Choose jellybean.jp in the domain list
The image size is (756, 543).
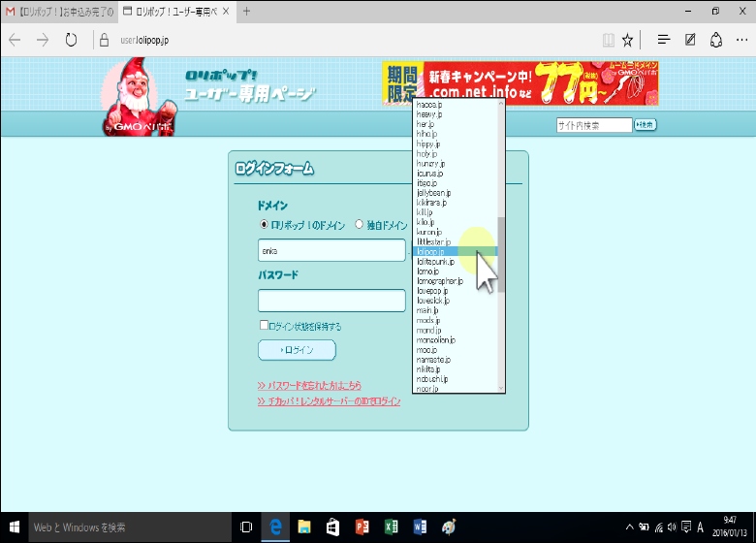(456, 193)
